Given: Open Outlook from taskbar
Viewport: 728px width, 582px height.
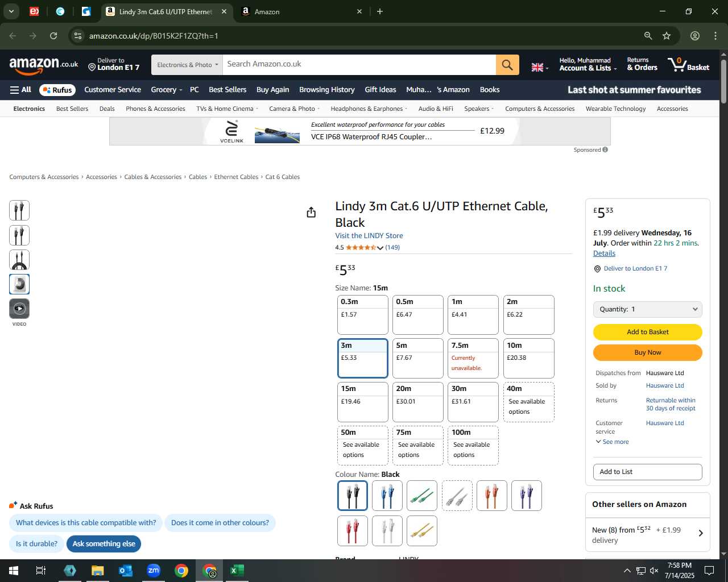Looking at the screenshot, I should 126,571.
